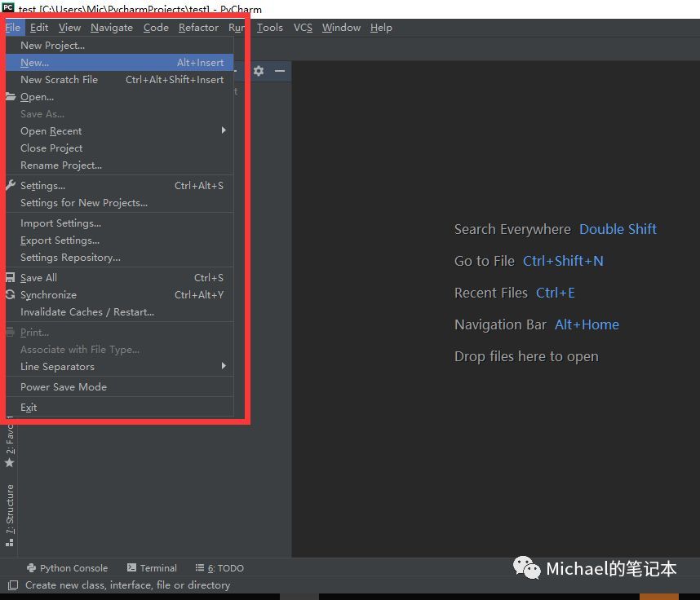The width and height of the screenshot is (700, 600).
Task: Open the VCS menu in menu bar
Action: (x=303, y=28)
